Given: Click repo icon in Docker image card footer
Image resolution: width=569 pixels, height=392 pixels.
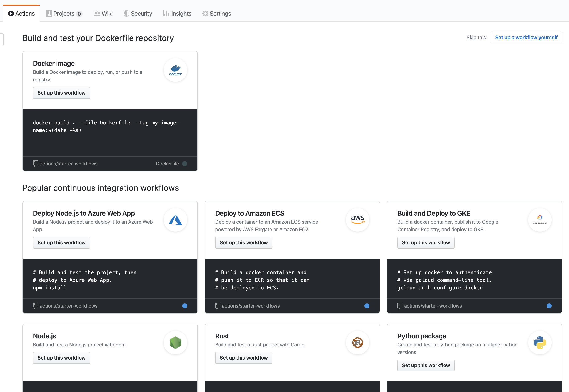Looking at the screenshot, I should click(x=35, y=164).
